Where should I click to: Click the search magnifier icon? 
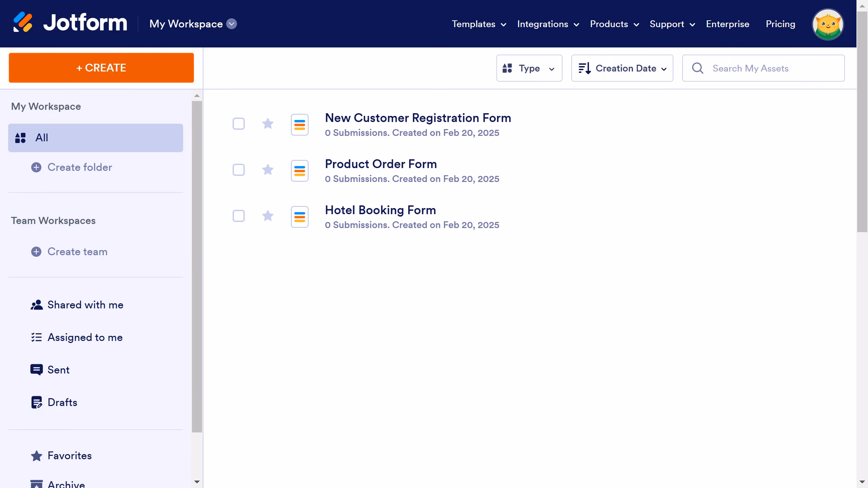coord(697,68)
